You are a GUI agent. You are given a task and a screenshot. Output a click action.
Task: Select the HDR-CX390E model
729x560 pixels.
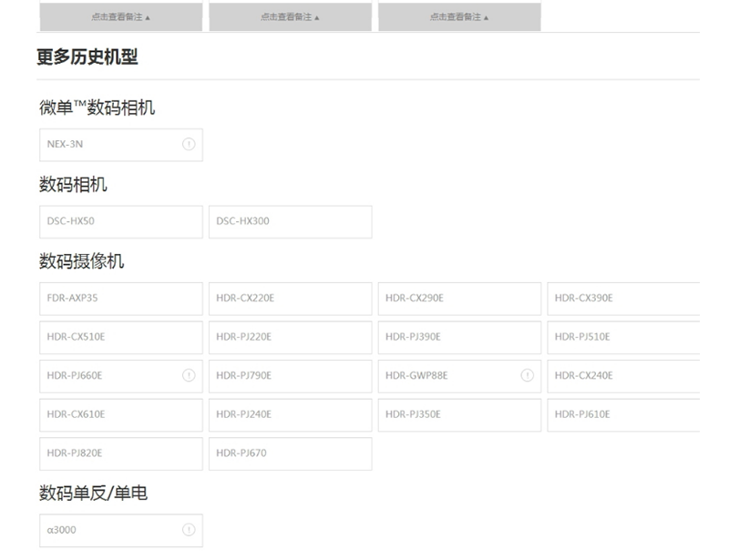point(623,299)
